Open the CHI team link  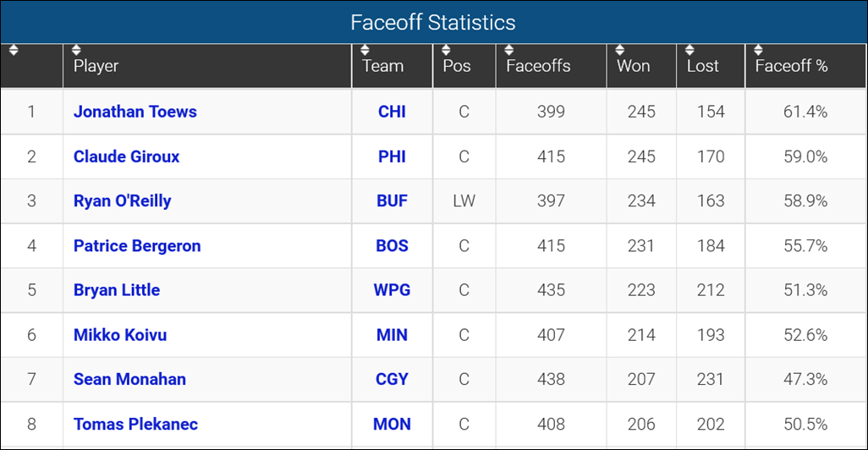click(392, 112)
